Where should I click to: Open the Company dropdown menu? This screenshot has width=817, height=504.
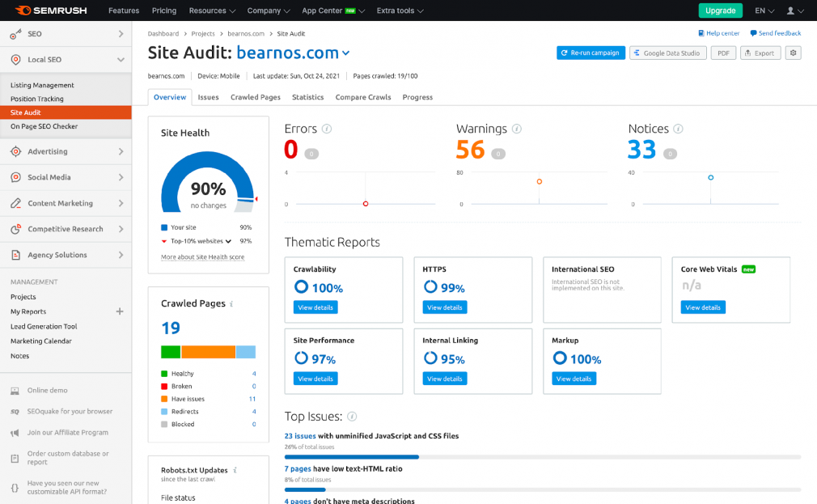(269, 11)
